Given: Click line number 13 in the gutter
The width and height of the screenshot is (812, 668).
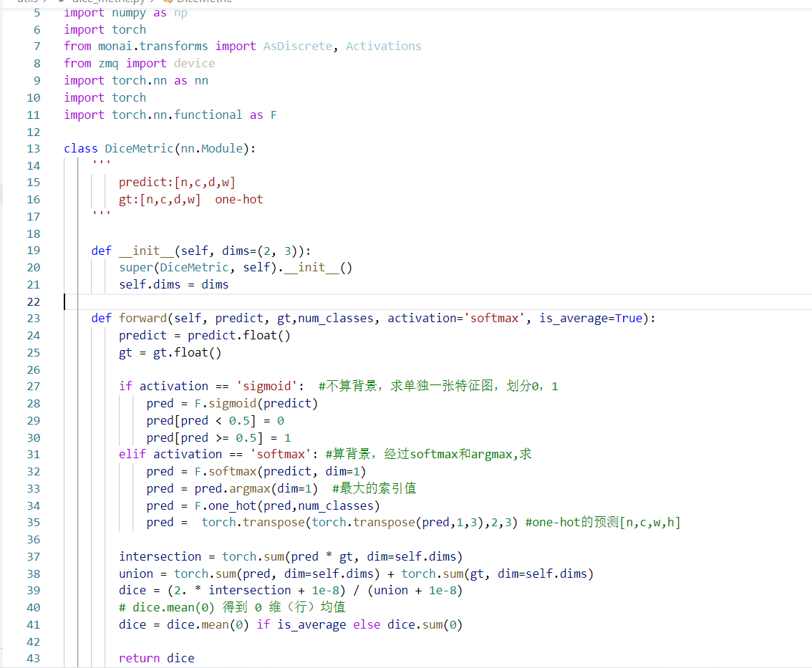Looking at the screenshot, I should click(x=33, y=149).
